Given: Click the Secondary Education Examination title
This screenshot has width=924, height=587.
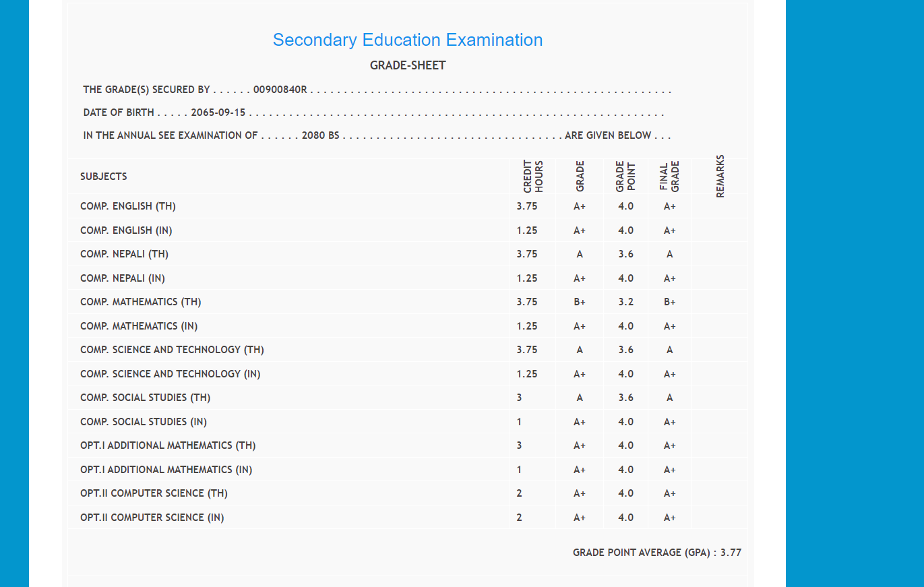Looking at the screenshot, I should 407,40.
